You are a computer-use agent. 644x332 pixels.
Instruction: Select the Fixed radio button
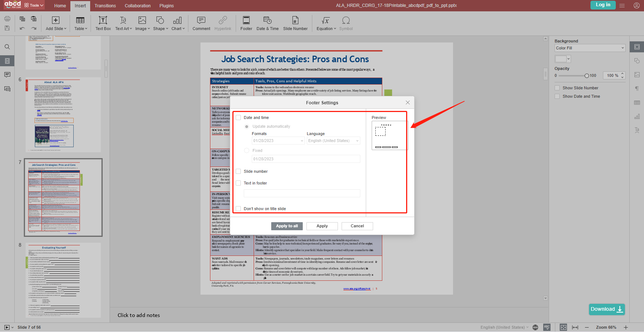click(247, 150)
